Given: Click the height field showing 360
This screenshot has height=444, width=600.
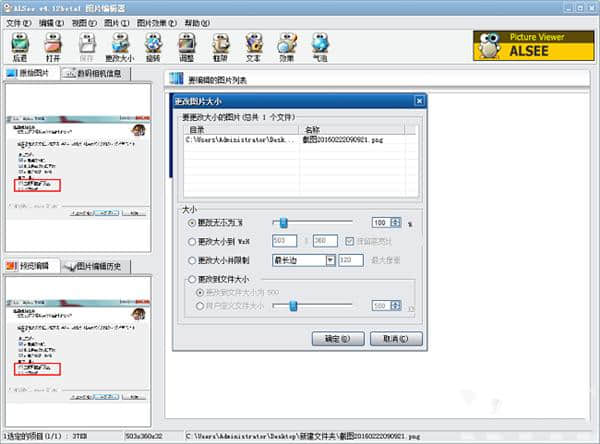Looking at the screenshot, I should pos(325,241).
